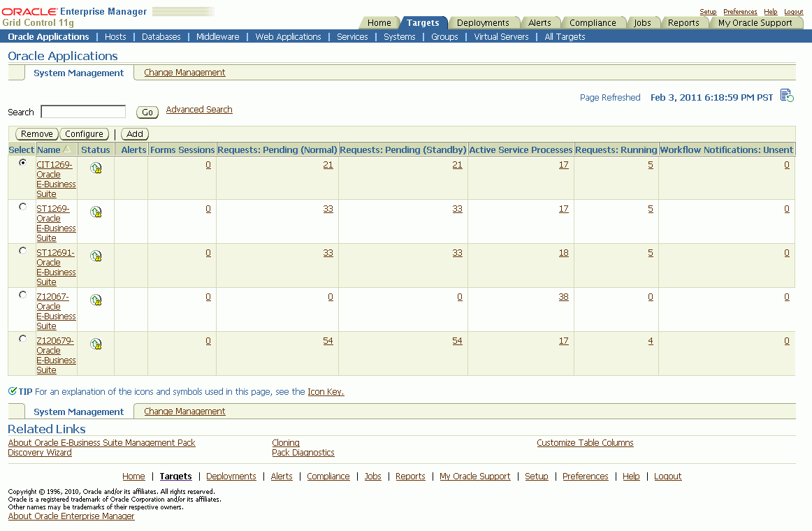Viewport: 812px width, 531px height.
Task: Open the ST1269-Oracle E-Business Suite link
Action: click(56, 223)
